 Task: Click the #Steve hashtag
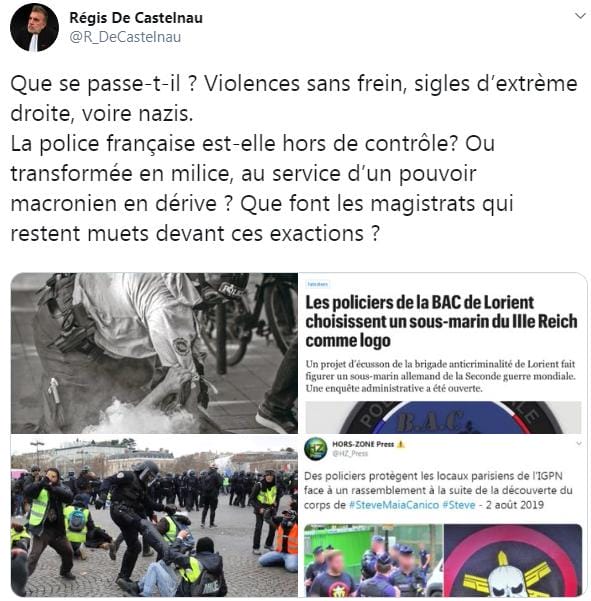tap(459, 505)
